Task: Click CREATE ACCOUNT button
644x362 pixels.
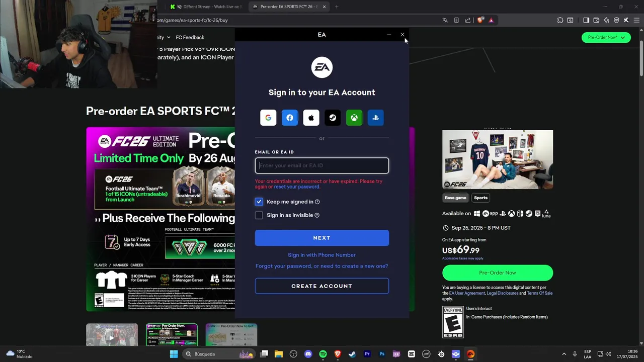Action: [322, 286]
